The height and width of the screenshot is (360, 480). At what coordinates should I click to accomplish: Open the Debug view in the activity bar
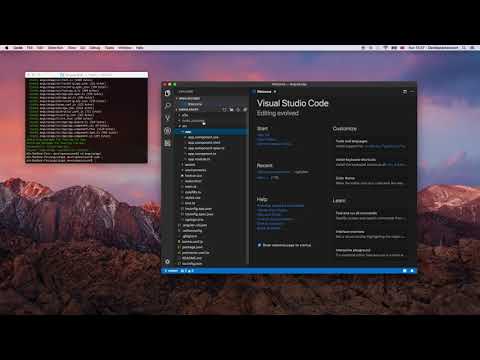point(168,131)
